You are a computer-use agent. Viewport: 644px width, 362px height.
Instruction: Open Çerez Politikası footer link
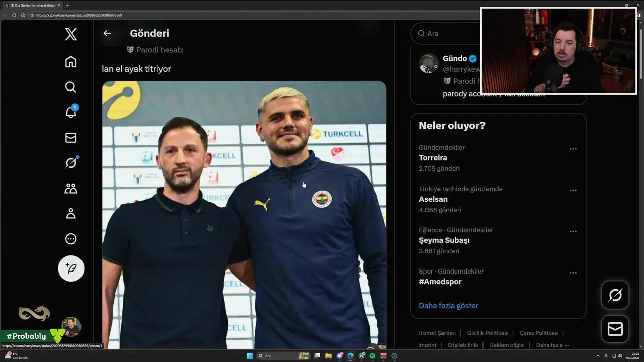click(x=539, y=333)
